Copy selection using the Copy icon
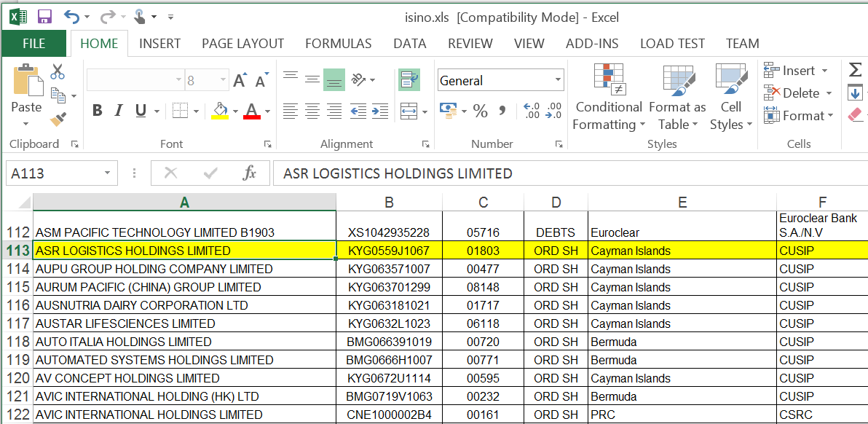 tap(58, 95)
